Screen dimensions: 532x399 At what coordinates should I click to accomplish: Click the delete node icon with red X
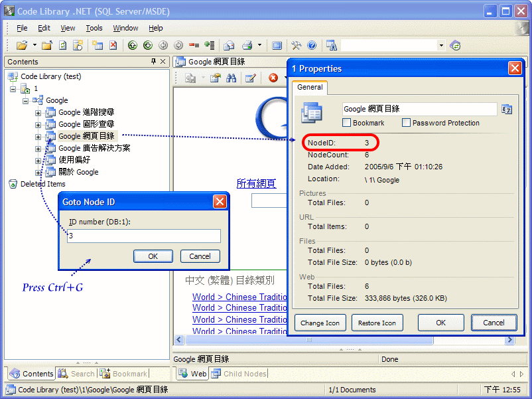coord(113,45)
